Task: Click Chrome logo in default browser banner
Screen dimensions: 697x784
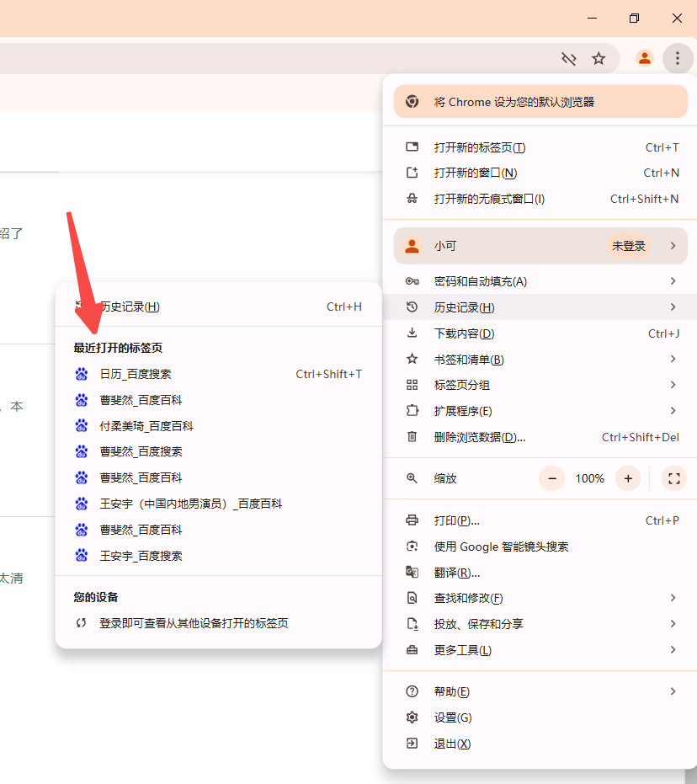Action: (x=412, y=102)
